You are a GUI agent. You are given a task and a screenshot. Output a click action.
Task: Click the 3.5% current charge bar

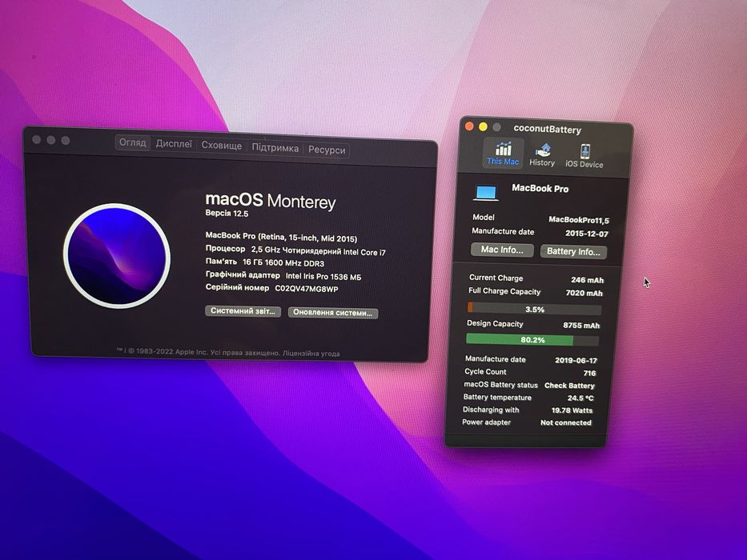534,309
